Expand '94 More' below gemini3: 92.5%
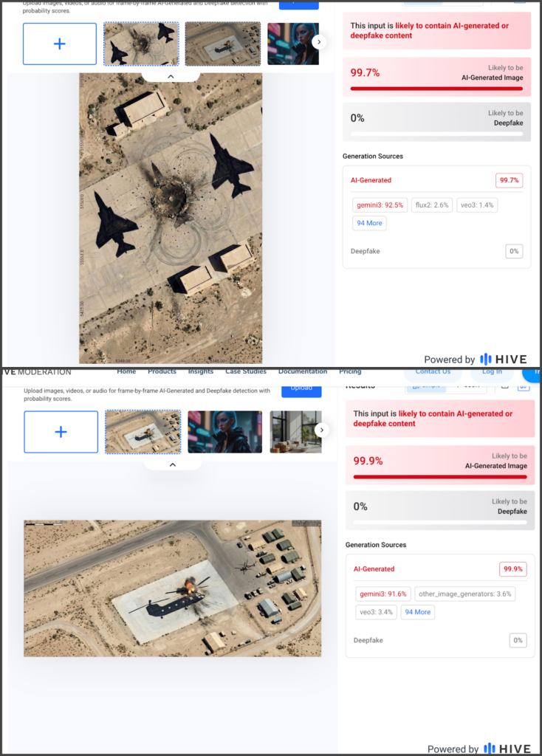The image size is (542, 756). click(x=369, y=223)
